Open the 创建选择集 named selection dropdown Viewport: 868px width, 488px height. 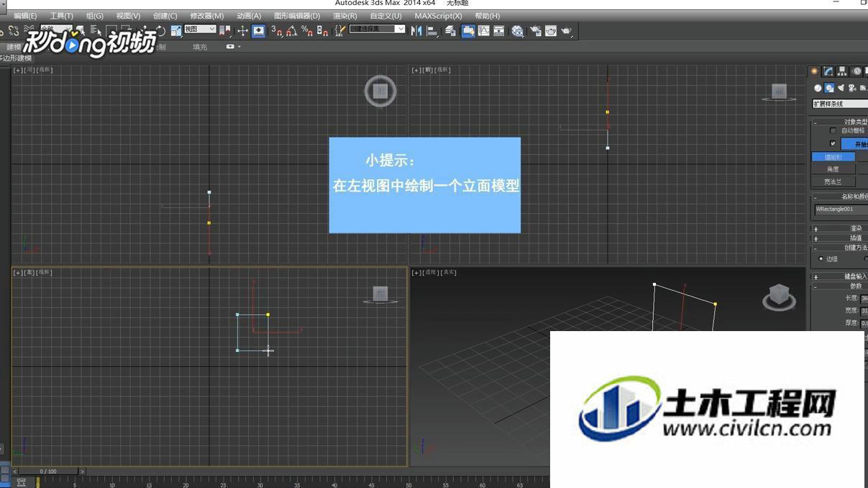click(x=377, y=29)
